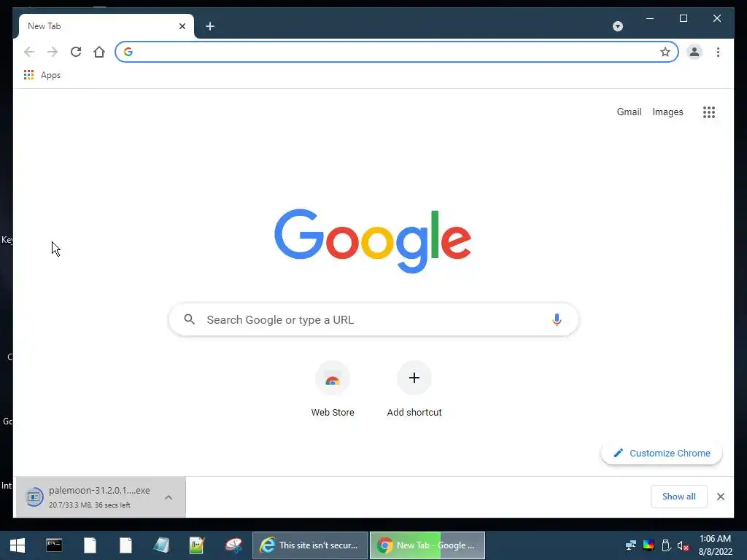The width and height of the screenshot is (747, 560).
Task: Open the Web Store shortcut
Action: pyautogui.click(x=333, y=391)
